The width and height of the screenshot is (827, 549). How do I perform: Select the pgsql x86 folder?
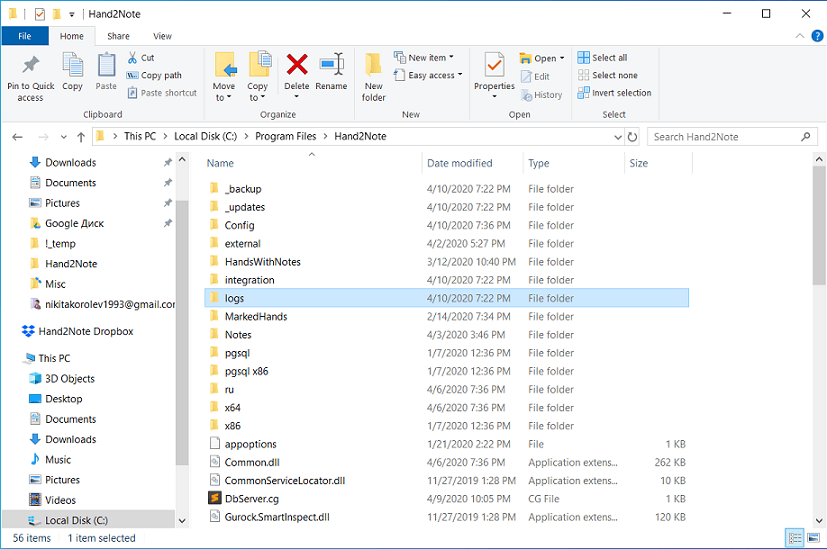coord(246,371)
